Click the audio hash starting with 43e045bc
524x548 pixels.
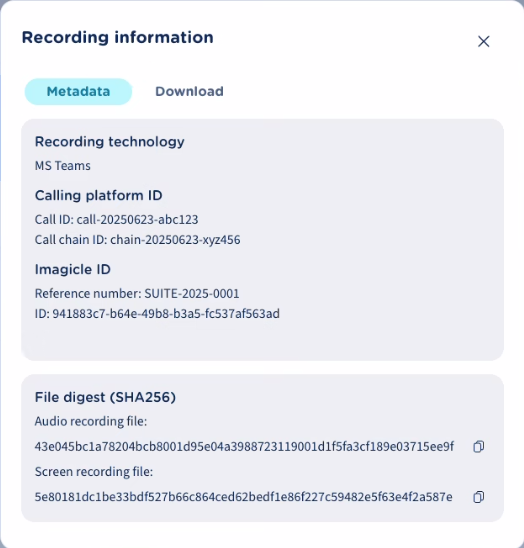coord(244,446)
